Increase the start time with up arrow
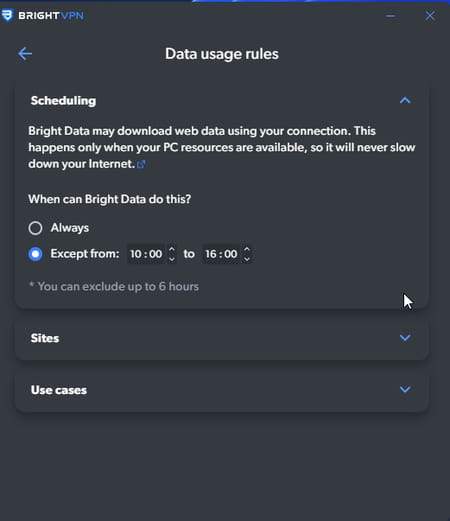450x521 pixels. click(172, 249)
